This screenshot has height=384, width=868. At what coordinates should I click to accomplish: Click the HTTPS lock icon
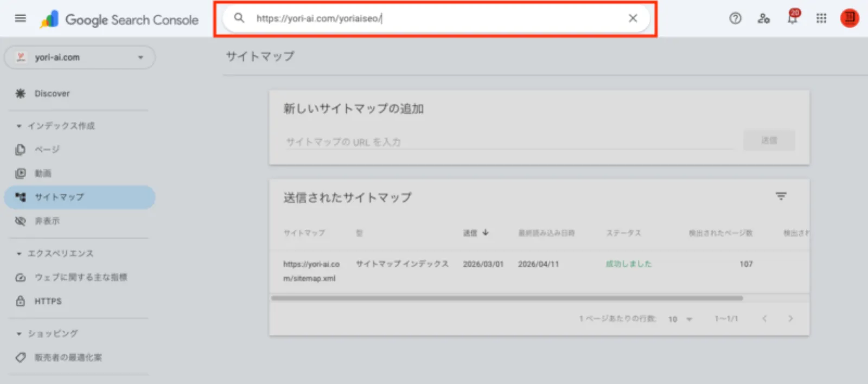21,301
